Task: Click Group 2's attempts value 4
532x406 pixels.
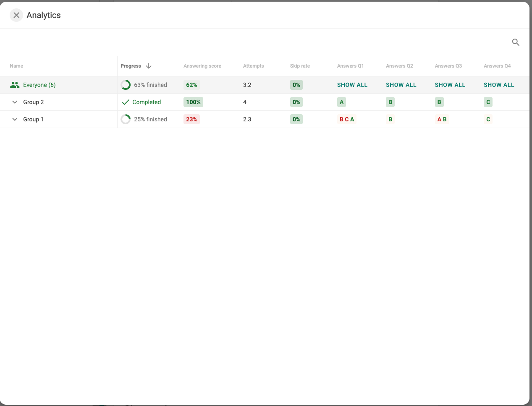Action: pos(245,102)
